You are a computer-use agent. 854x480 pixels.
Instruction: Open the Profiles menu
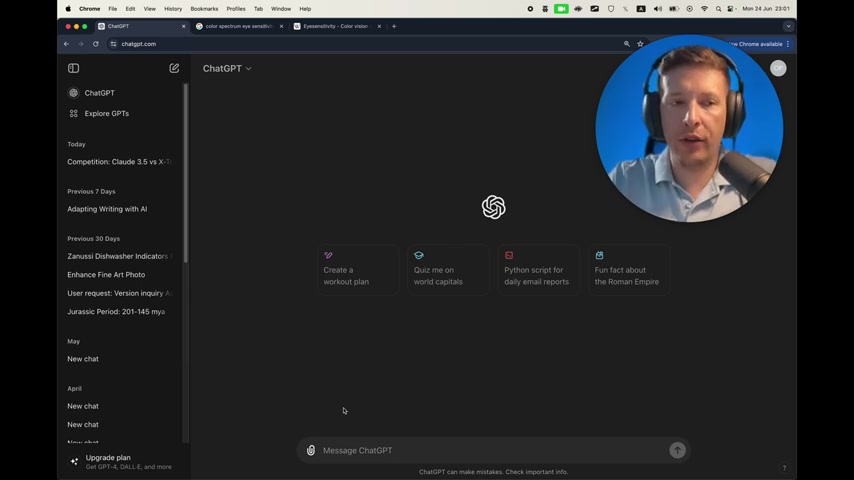pyautogui.click(x=236, y=9)
